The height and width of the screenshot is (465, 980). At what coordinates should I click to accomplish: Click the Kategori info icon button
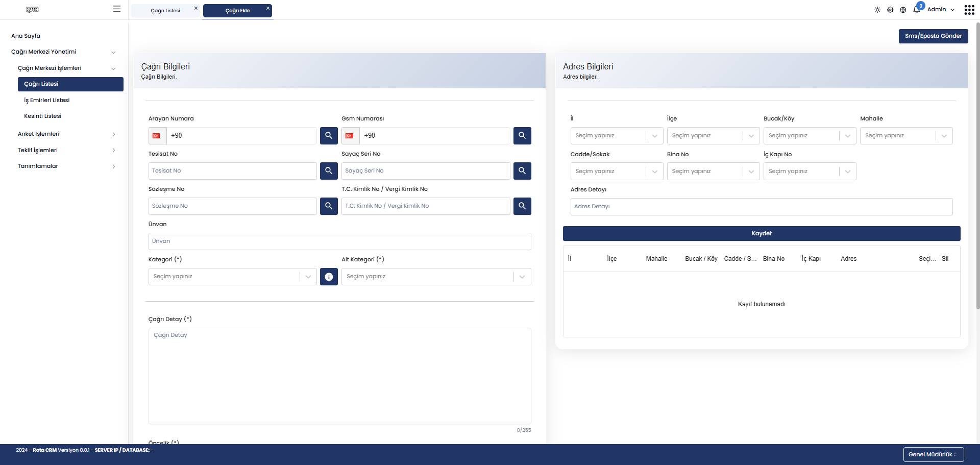(x=329, y=277)
